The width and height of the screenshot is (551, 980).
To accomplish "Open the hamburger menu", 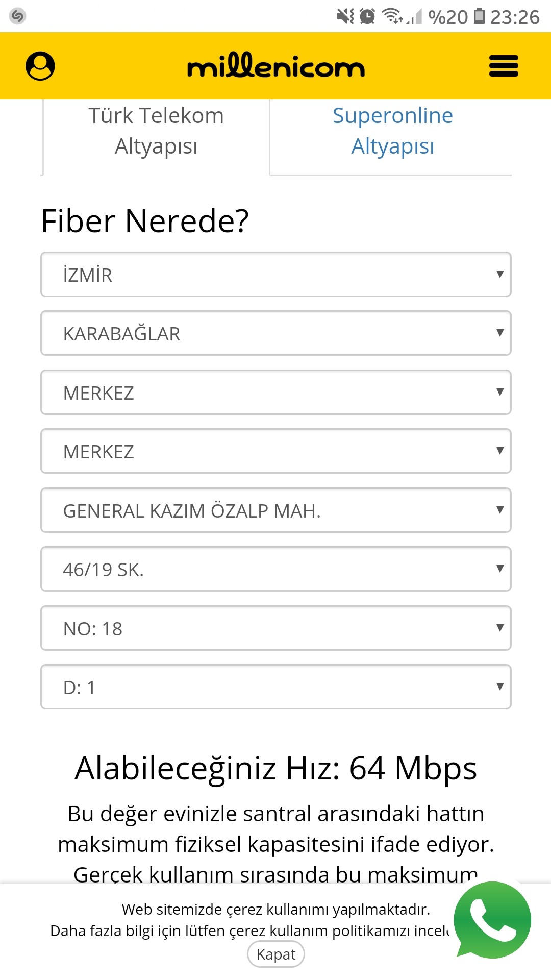I will pyautogui.click(x=504, y=66).
